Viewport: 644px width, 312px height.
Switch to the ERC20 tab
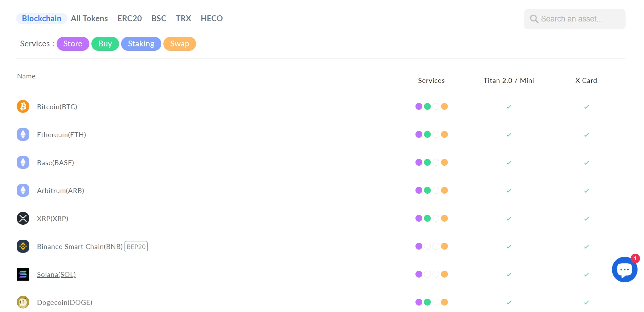[130, 18]
